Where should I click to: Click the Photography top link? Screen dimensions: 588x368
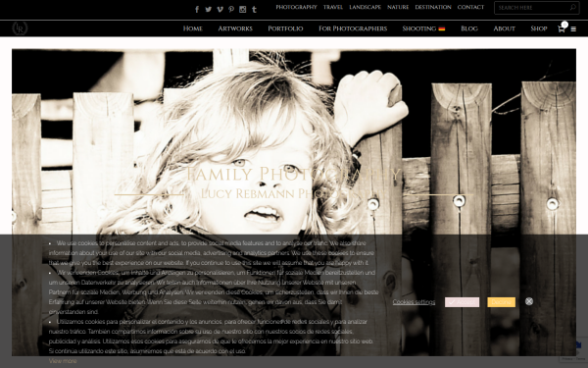pos(296,7)
